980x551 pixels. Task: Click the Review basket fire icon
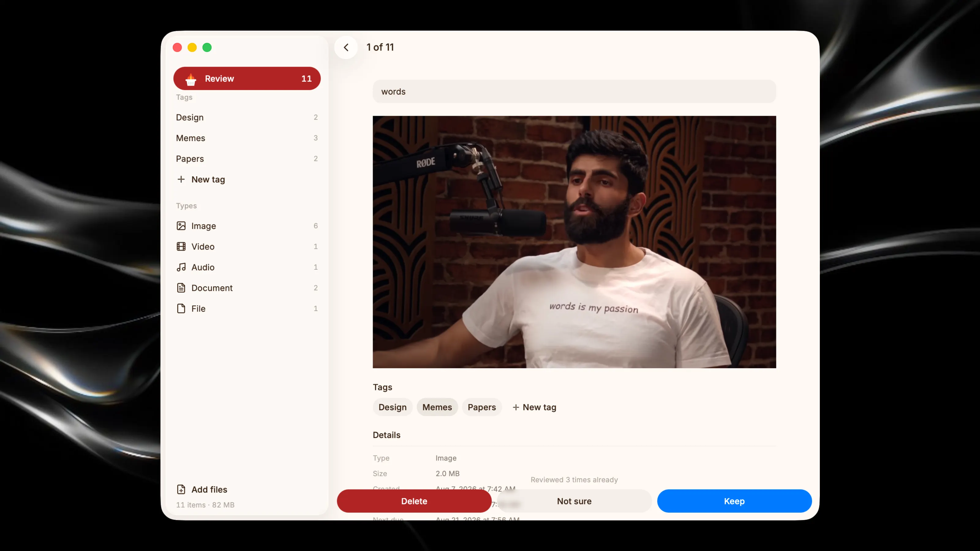190,79
